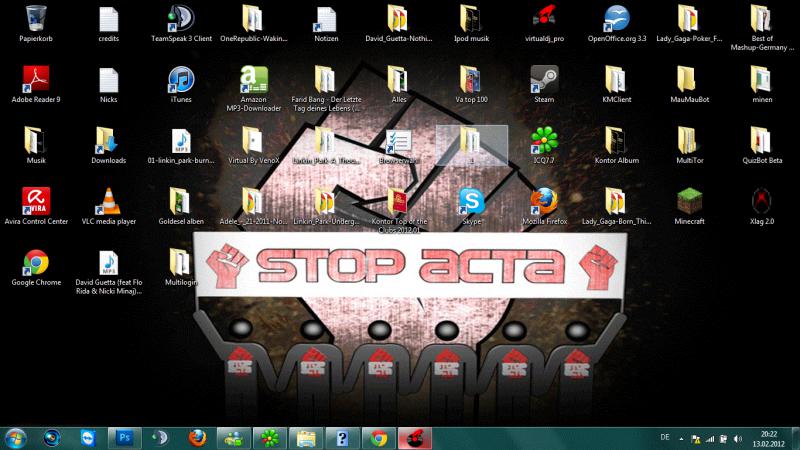Click the taskbar clock showing 20:22
800x450 pixels.
click(768, 438)
